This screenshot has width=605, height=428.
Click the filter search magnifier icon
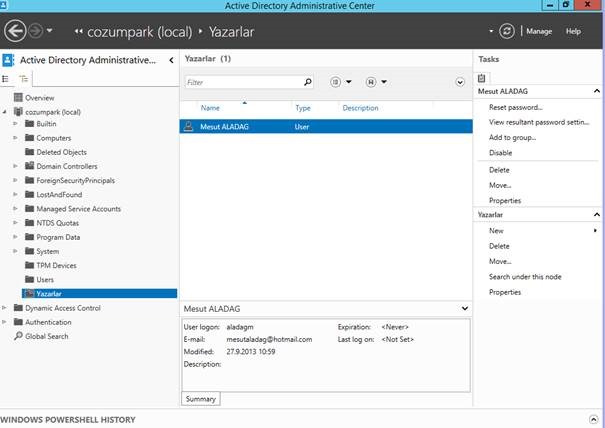click(x=308, y=82)
